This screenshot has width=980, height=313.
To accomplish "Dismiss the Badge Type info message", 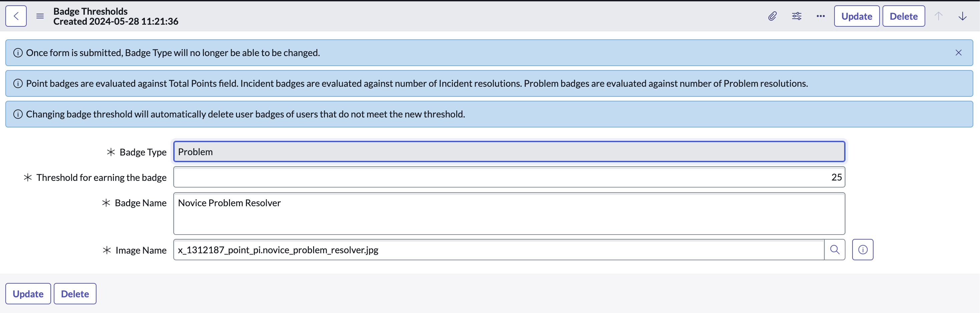I will click(958, 53).
